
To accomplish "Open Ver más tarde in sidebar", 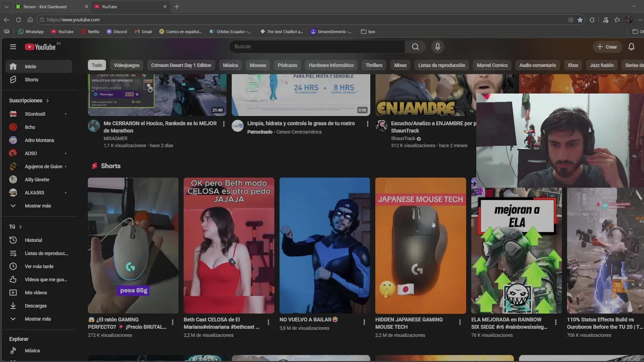I will tap(39, 266).
